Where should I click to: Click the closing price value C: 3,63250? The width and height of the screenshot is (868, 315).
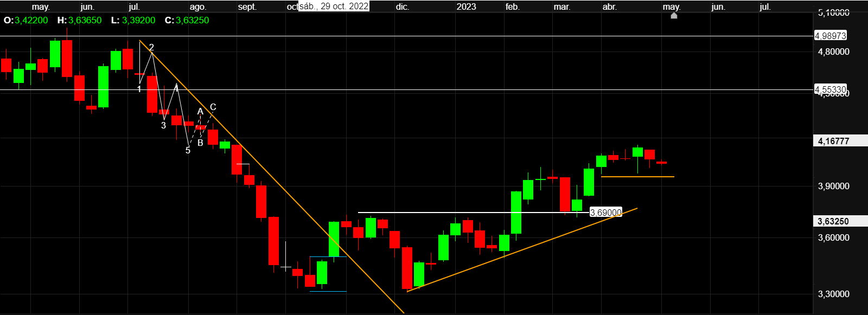click(187, 20)
